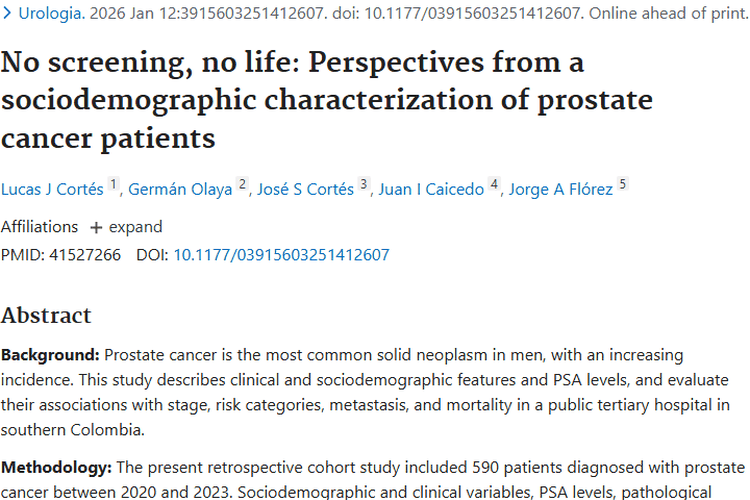
Task: Click affiliation 3 superscript after José Cortés
Action: pos(364,185)
